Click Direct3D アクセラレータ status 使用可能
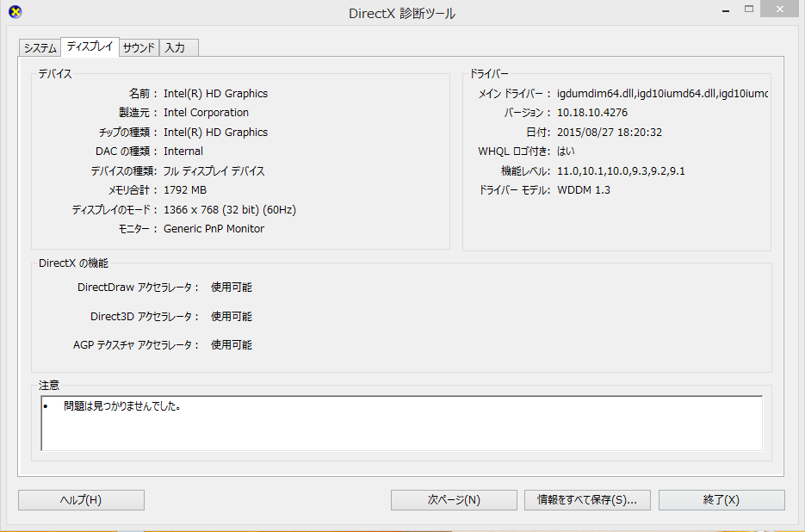 point(232,316)
